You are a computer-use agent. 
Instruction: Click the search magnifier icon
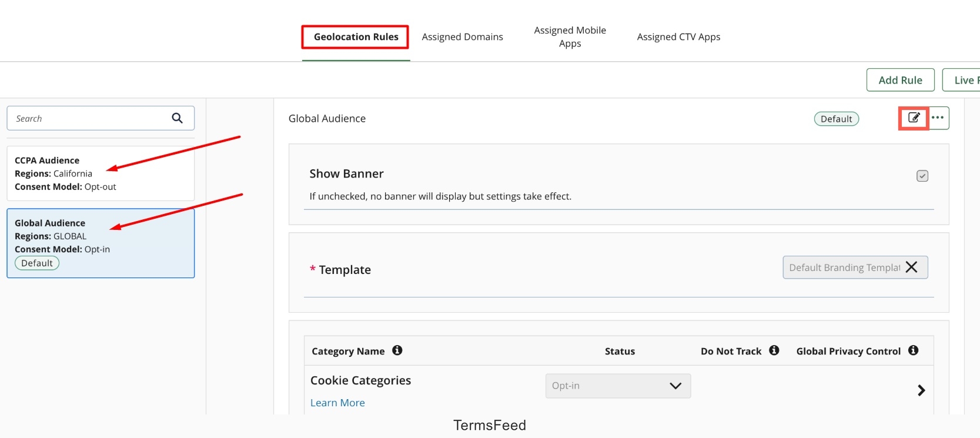coord(177,118)
